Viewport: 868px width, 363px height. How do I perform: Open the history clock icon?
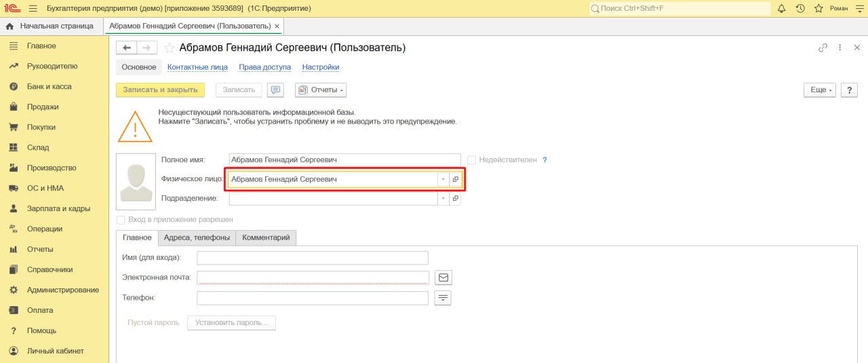[800, 9]
